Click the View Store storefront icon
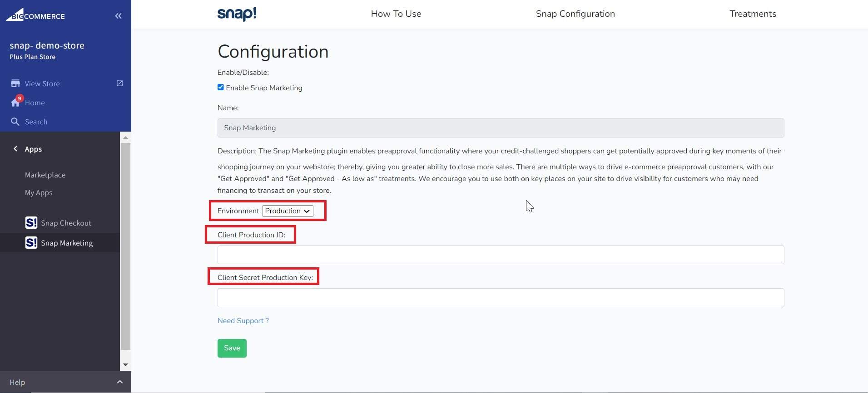This screenshot has width=868, height=393. (x=15, y=84)
